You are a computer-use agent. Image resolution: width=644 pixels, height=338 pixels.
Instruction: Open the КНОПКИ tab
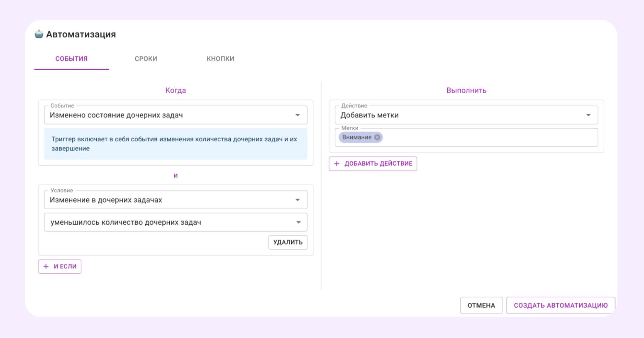click(220, 59)
